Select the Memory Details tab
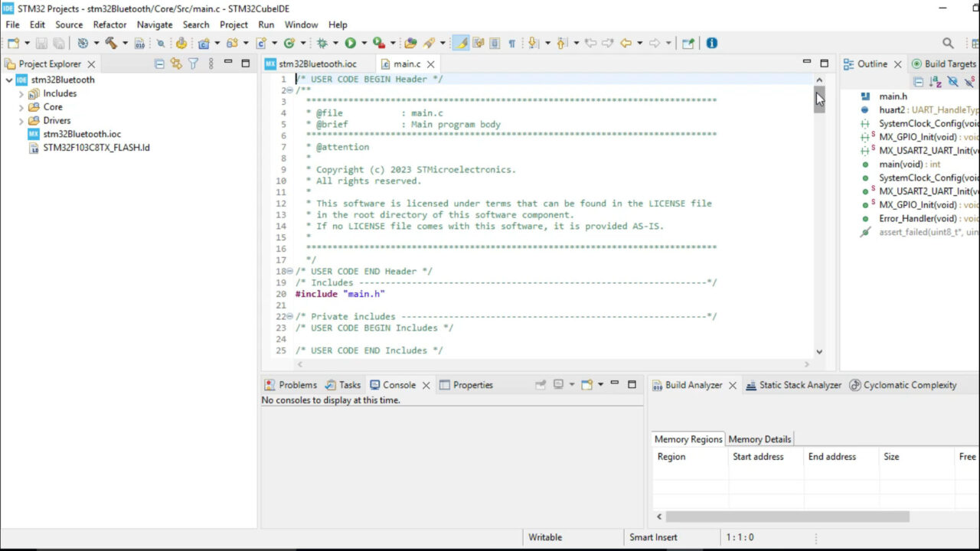 coord(759,439)
